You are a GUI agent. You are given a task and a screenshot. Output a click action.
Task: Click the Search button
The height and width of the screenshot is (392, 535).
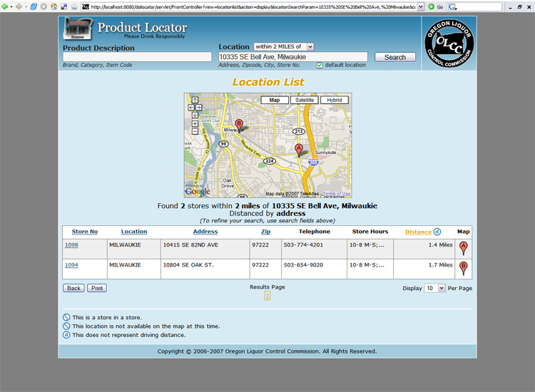point(395,57)
